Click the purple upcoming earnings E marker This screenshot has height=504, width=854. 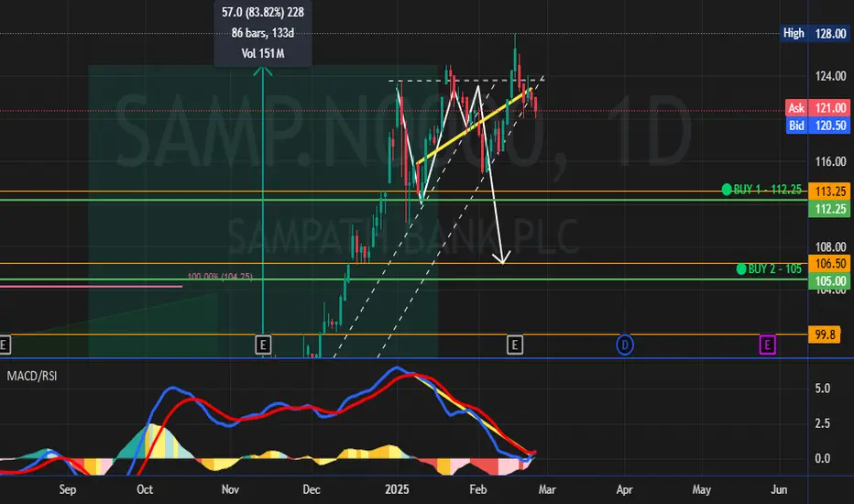(767, 345)
